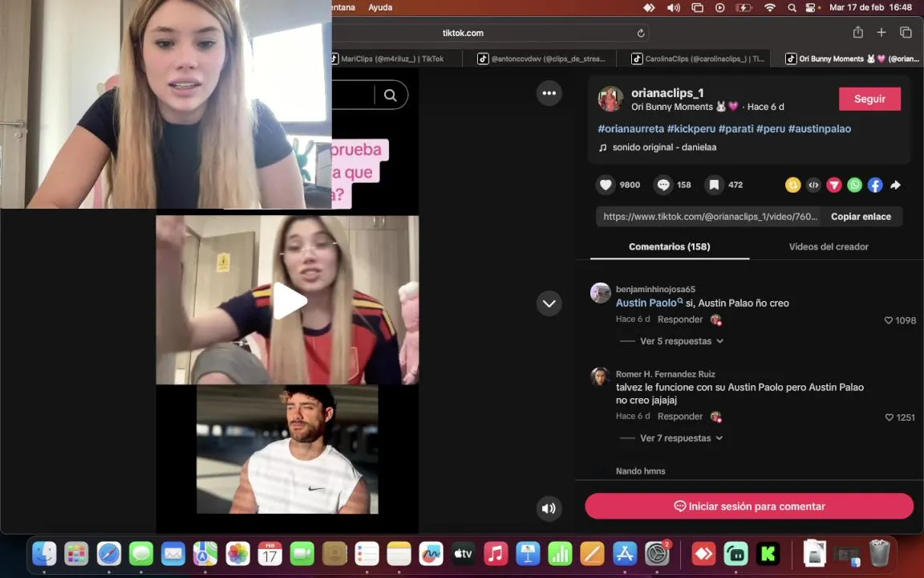Viewport: 924px width, 578px height.
Task: Like the video with the heart icon
Action: (606, 185)
